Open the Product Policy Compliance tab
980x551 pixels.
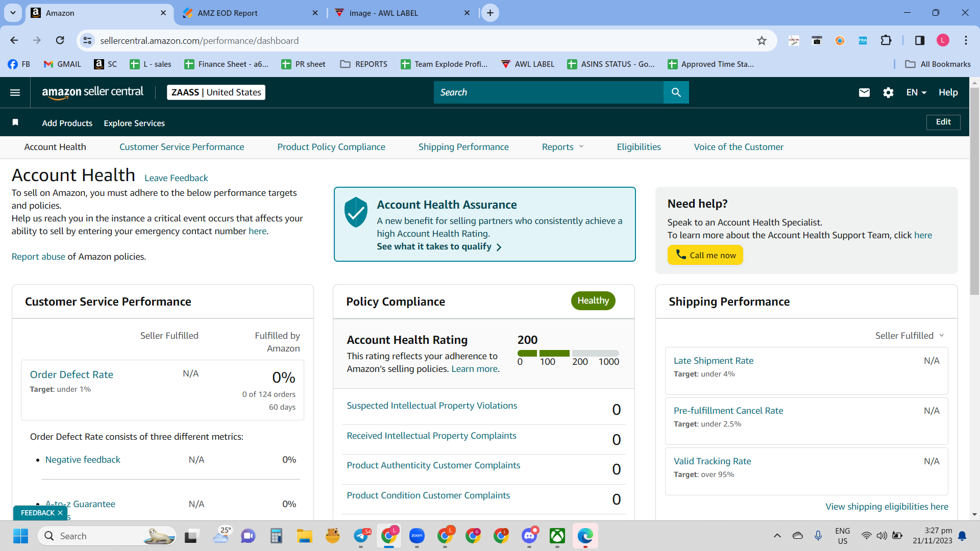point(331,147)
